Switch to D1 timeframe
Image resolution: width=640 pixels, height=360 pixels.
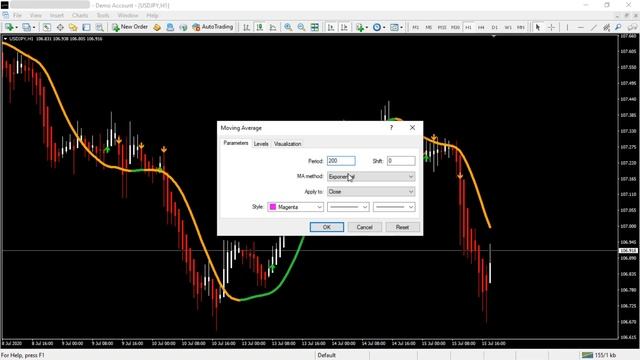coord(495,27)
